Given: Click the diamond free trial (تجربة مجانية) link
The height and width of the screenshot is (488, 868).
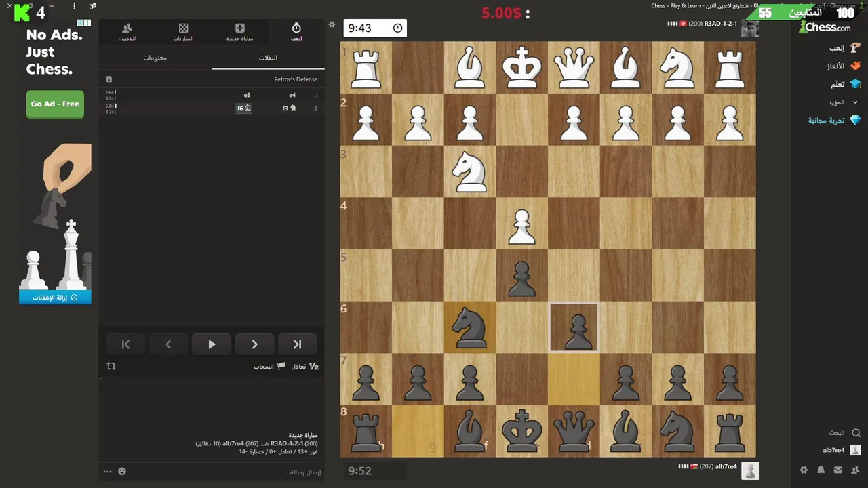Looking at the screenshot, I should tap(834, 121).
